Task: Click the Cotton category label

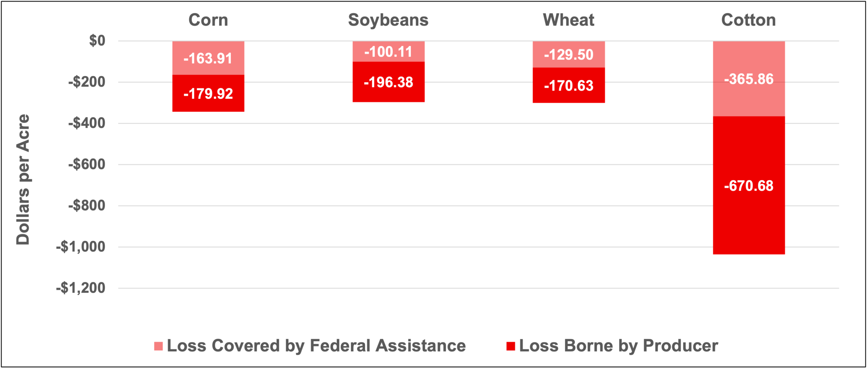Action: click(749, 20)
